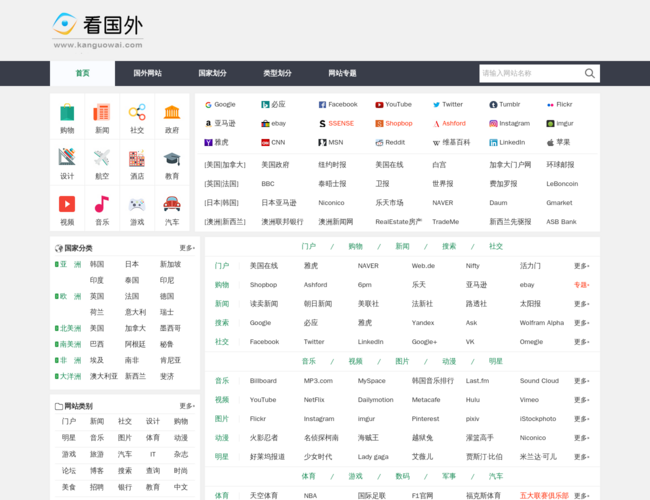Expand 更多 for the 明星 row

pyautogui.click(x=582, y=457)
